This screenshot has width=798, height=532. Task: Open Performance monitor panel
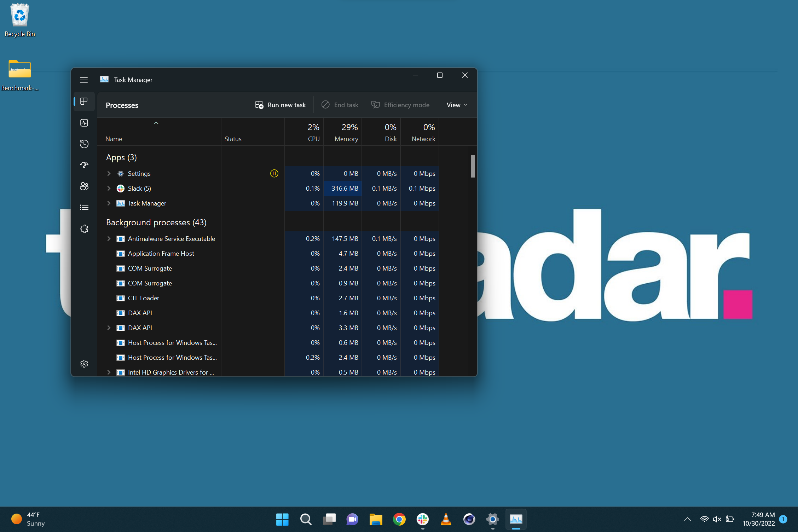[x=84, y=123]
